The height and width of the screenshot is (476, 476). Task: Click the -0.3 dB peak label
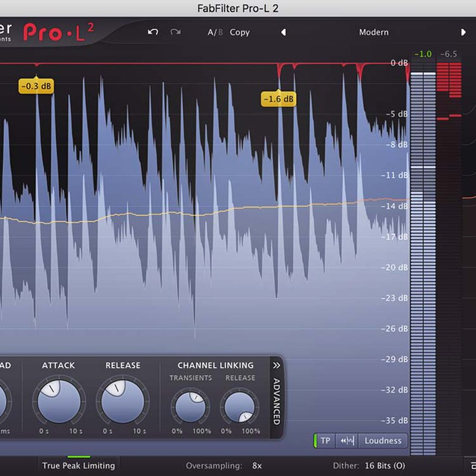(x=36, y=86)
